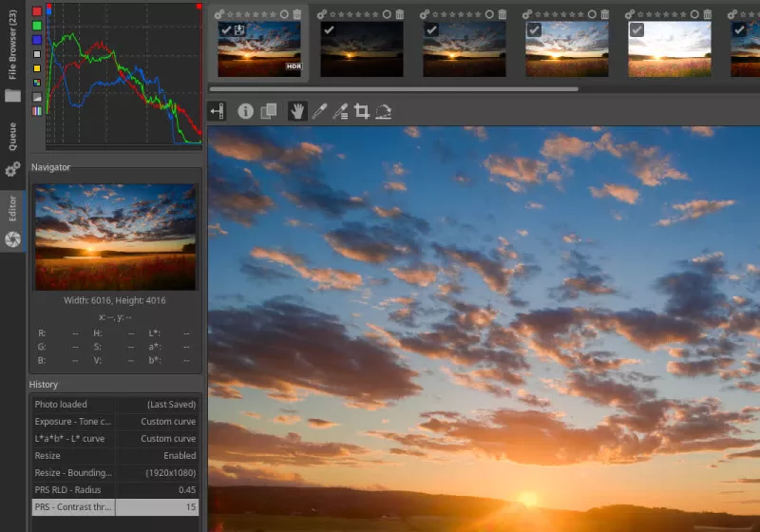Screen dimensions: 760x532
Task: Open the fourth filmstrip thumbnail
Action: [x=567, y=49]
